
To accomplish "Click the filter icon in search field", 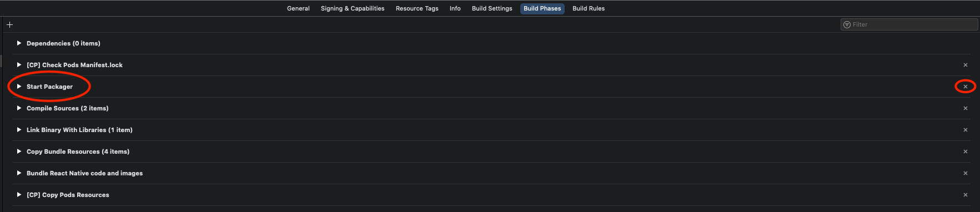I will pyautogui.click(x=847, y=24).
